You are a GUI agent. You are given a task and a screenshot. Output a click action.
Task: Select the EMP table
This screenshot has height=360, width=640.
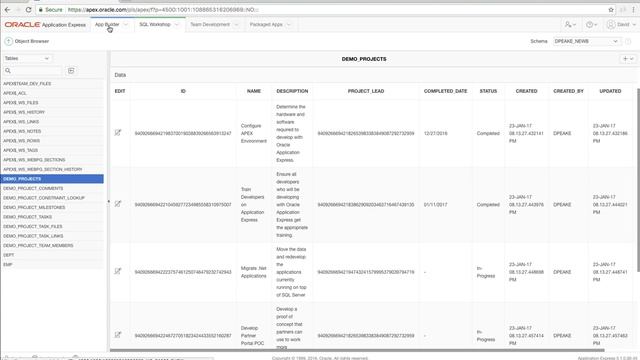point(52,264)
